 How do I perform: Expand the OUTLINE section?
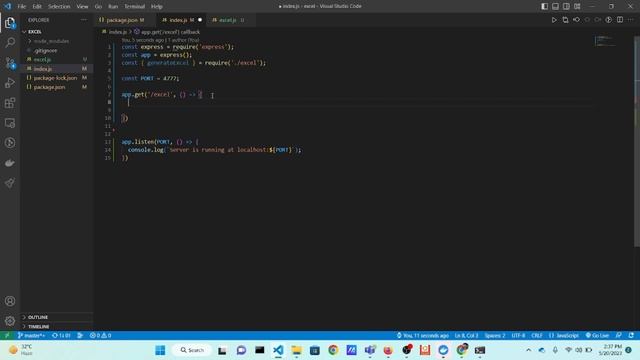point(38,317)
